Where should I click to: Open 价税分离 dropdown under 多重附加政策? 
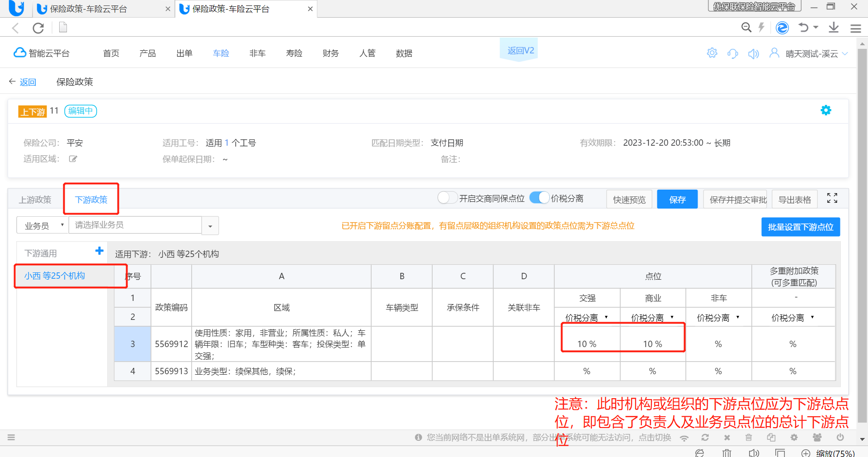[793, 318]
